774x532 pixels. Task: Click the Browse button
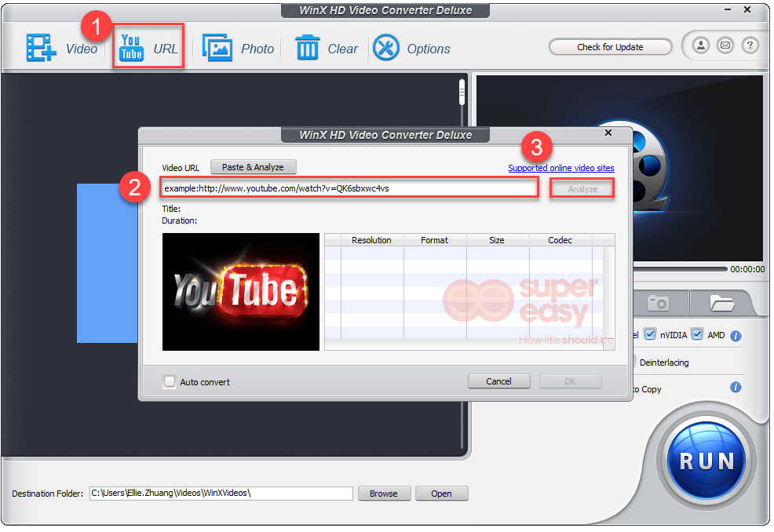click(384, 494)
